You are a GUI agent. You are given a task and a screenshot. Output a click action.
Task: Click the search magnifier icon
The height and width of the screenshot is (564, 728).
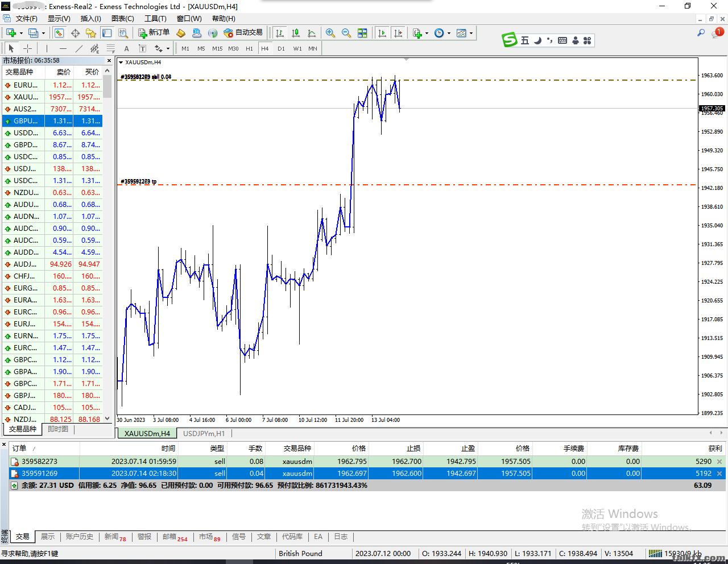(701, 33)
